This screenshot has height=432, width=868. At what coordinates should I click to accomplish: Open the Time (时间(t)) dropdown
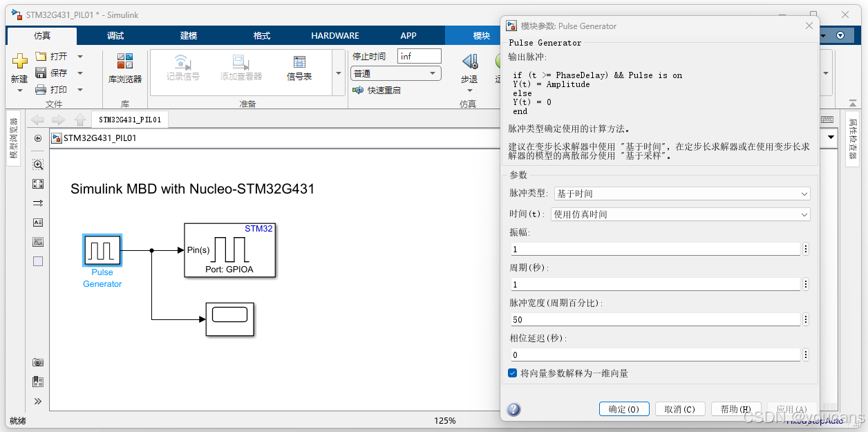(680, 215)
